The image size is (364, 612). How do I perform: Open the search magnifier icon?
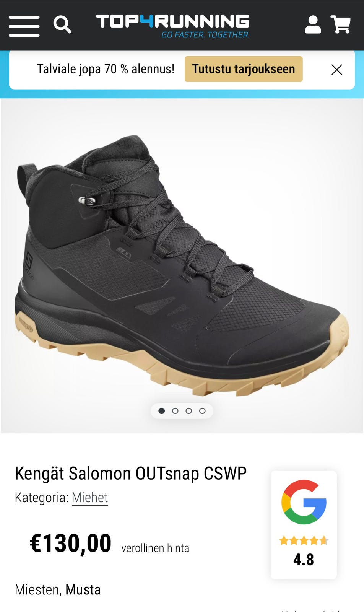[62, 25]
